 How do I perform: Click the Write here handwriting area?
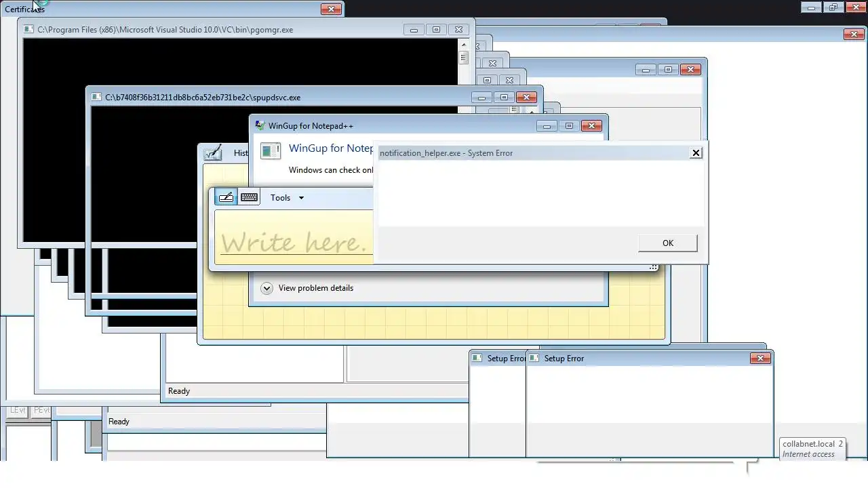click(x=294, y=237)
